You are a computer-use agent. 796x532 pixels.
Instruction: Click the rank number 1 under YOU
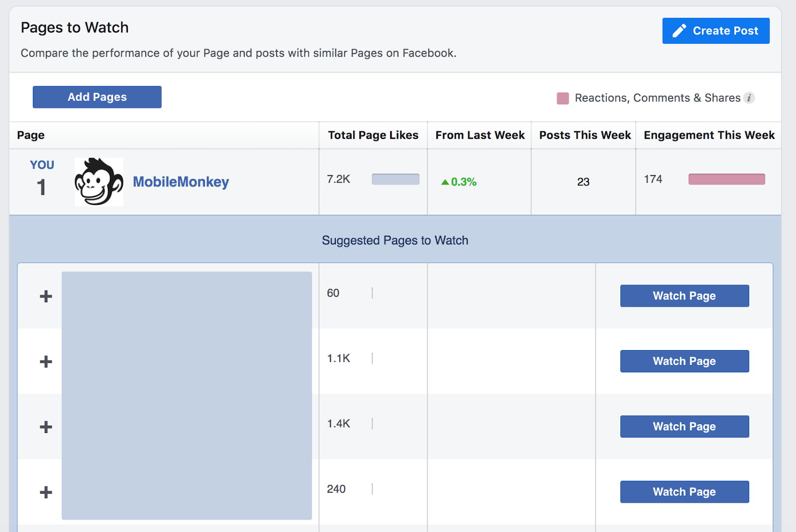[42, 187]
